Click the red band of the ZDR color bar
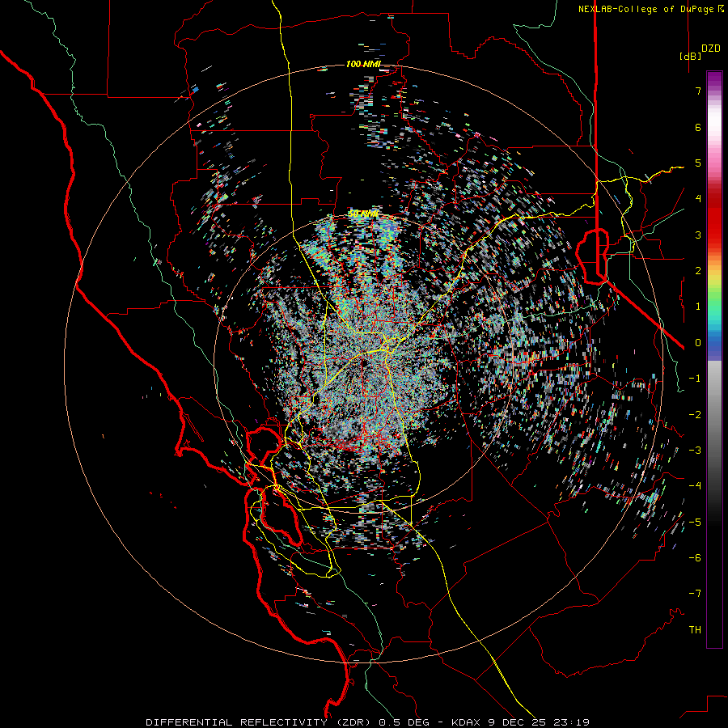Viewport: 728px width, 728px height. (714, 218)
